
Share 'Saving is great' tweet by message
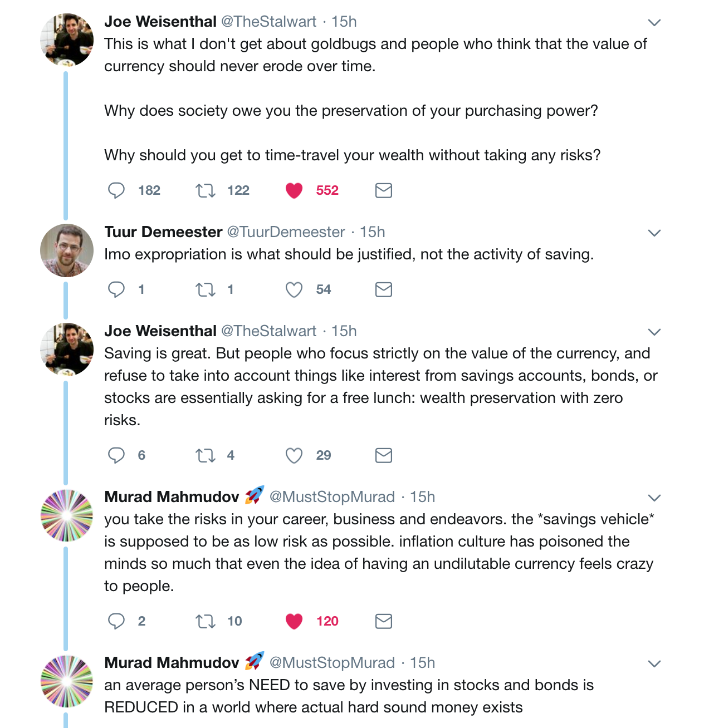click(x=384, y=455)
